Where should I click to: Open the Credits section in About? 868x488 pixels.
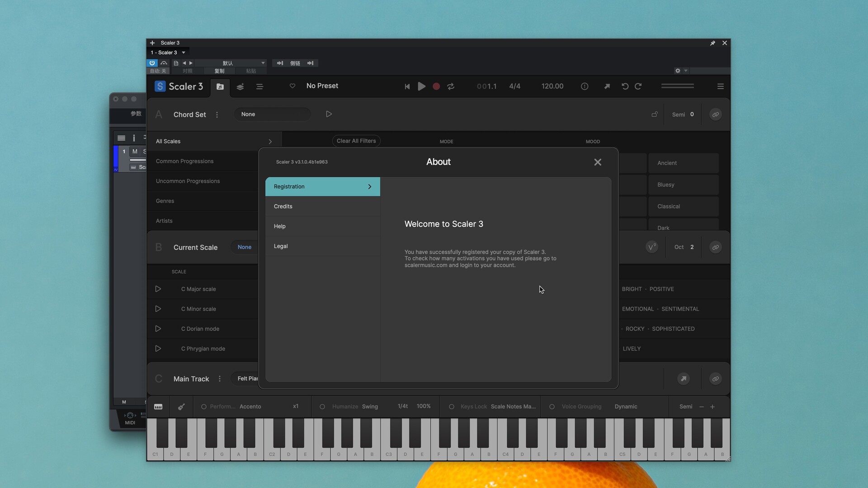323,206
